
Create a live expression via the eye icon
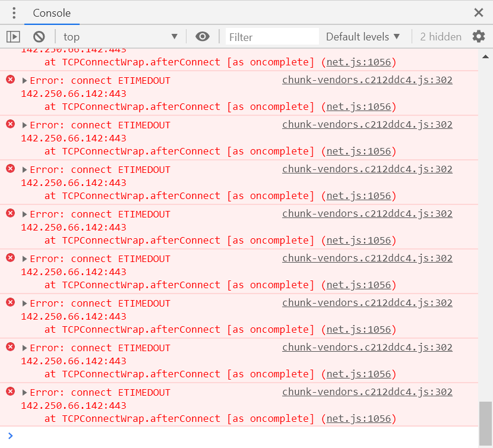pyautogui.click(x=202, y=36)
